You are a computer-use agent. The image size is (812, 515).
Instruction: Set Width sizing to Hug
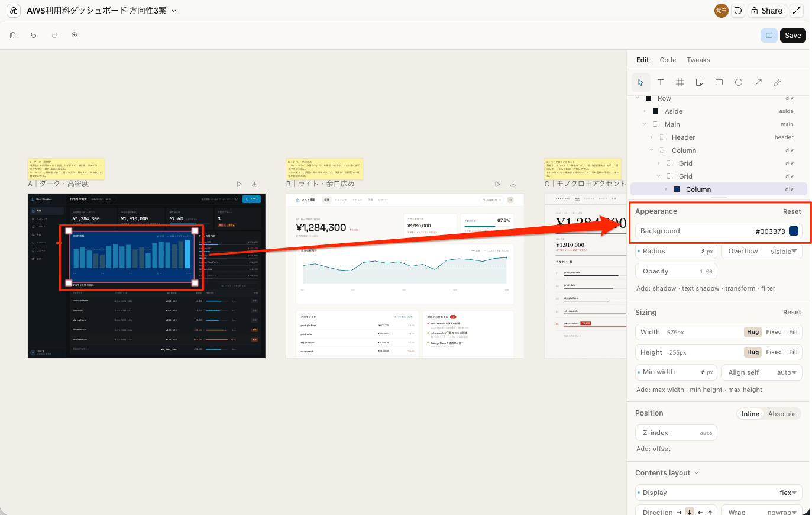tap(752, 332)
